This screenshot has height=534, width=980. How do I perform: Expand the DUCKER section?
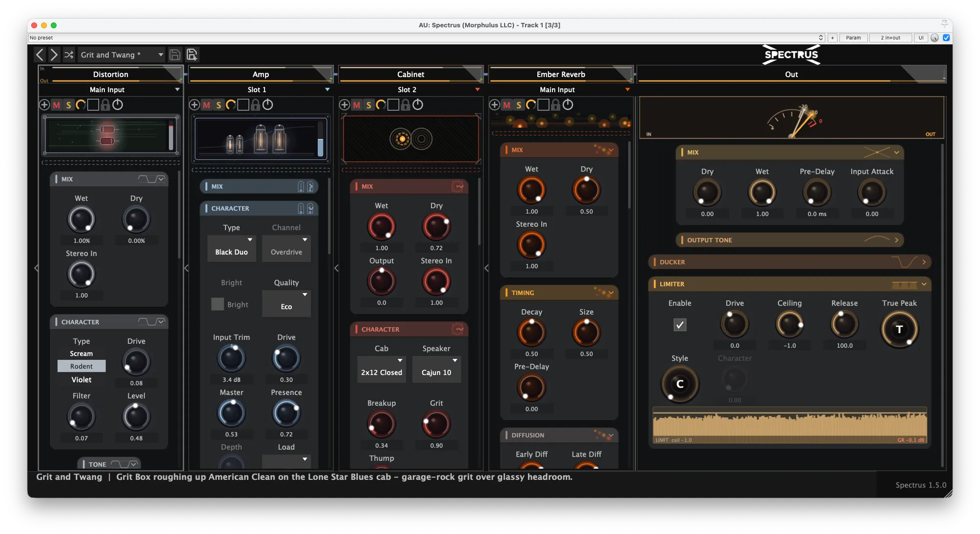click(x=789, y=262)
